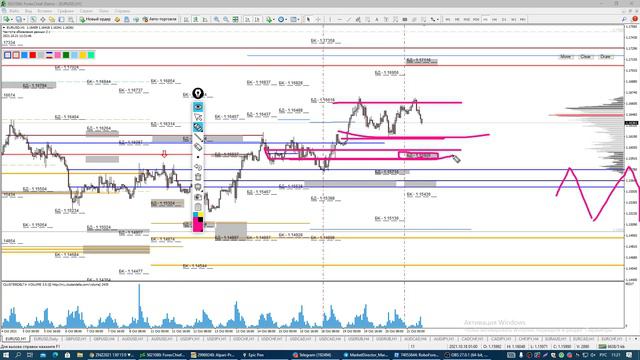
Task: Click the Epic Pen logo button
Action: point(198,93)
